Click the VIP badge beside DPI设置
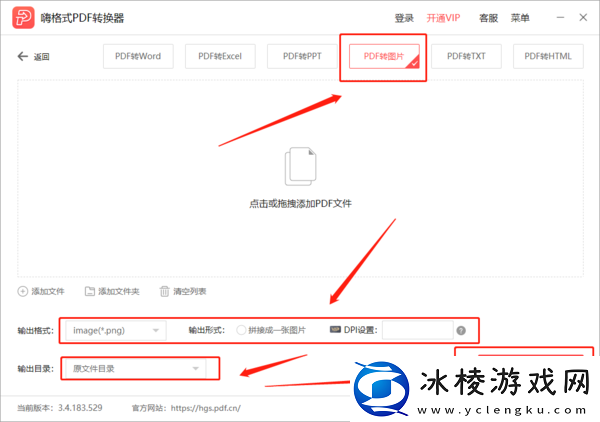 335,329
